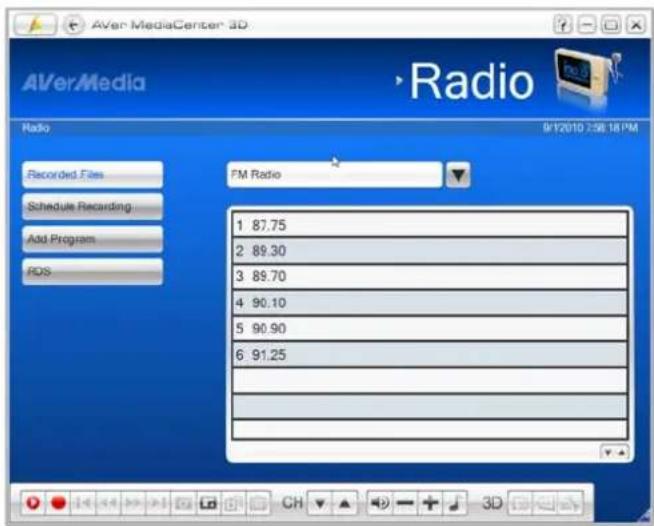This screenshot has width=654, height=526.
Task: Expand the FM Radio source dropdown arrow
Action: click(x=458, y=175)
